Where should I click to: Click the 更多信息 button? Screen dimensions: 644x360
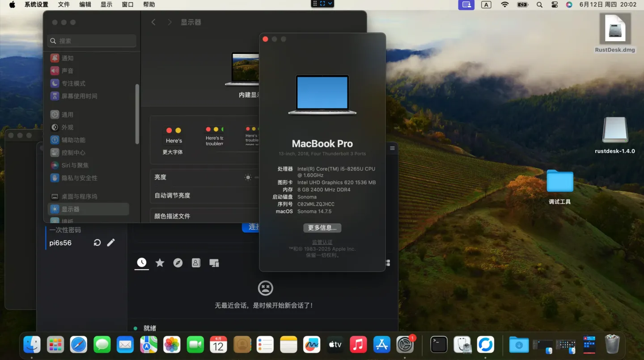coord(322,228)
